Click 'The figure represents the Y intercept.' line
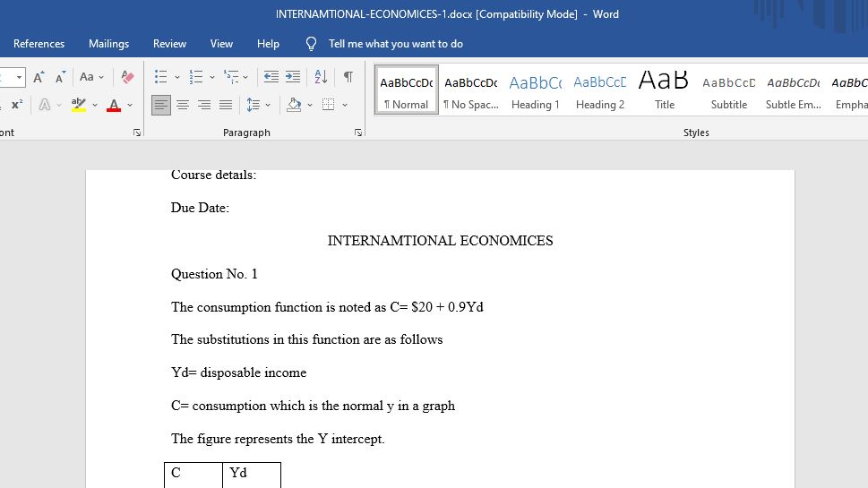This screenshot has width=868, height=488. pyautogui.click(x=278, y=439)
